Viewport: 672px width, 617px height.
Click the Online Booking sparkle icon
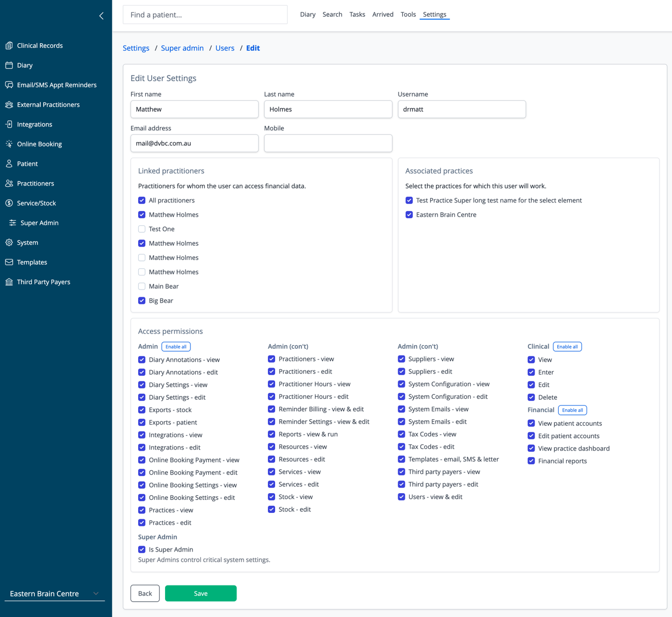point(9,144)
